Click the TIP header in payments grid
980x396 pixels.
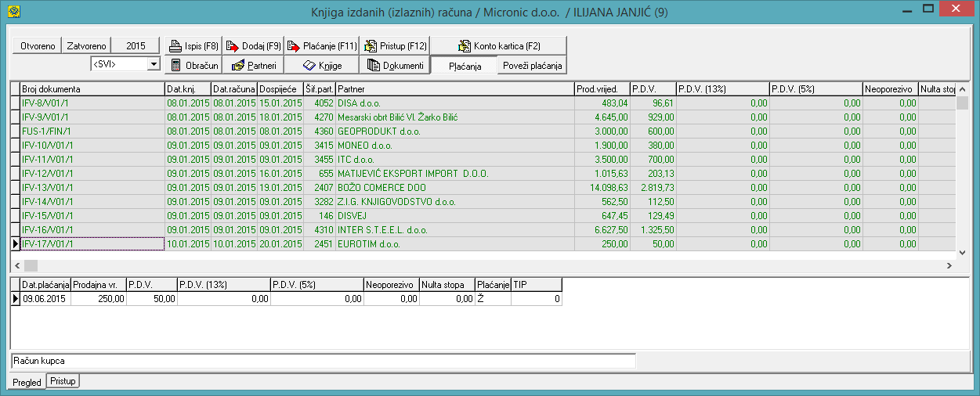537,285
